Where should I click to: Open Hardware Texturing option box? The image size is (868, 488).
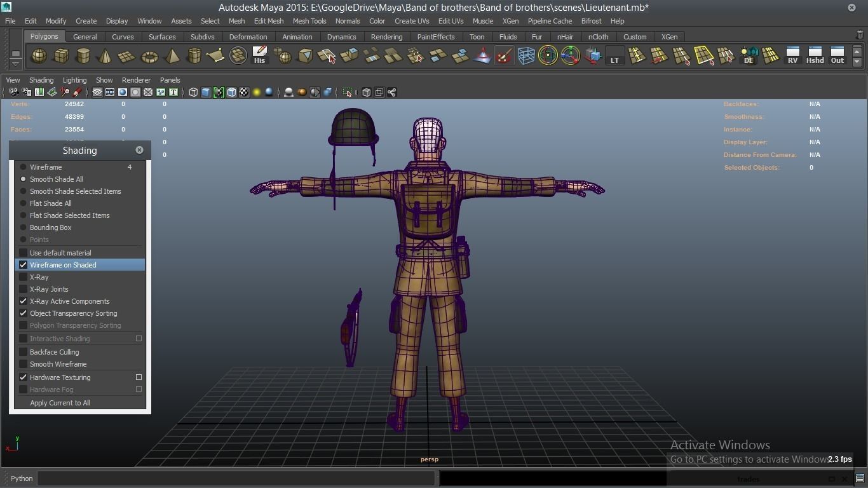[x=139, y=377]
